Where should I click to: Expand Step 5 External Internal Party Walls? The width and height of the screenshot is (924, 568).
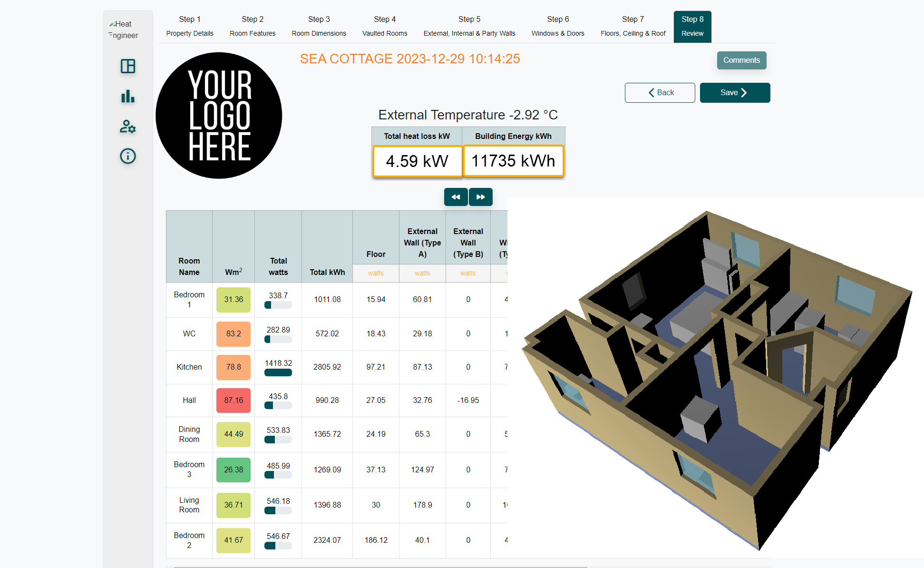tap(469, 25)
